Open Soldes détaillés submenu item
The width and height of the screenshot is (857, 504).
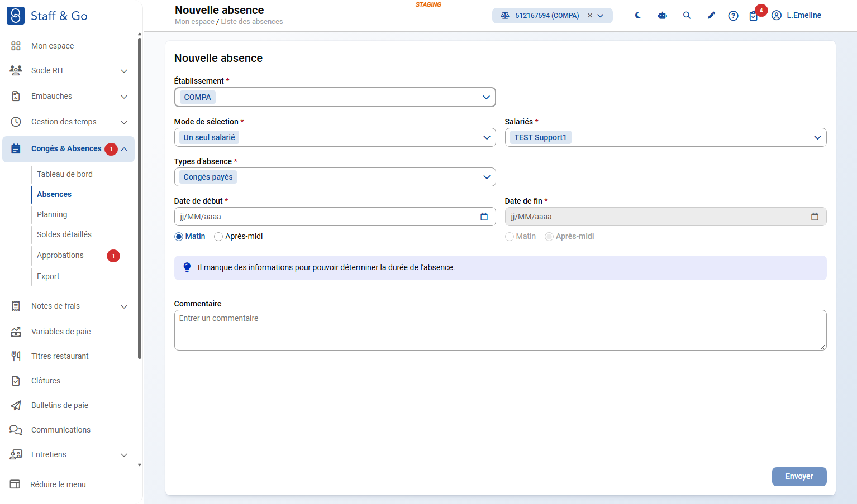(x=64, y=234)
